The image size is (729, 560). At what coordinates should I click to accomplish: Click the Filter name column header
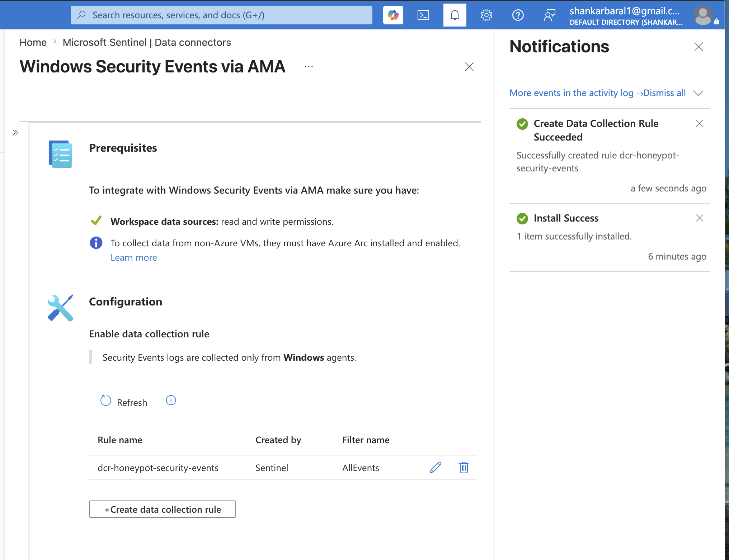click(x=366, y=440)
